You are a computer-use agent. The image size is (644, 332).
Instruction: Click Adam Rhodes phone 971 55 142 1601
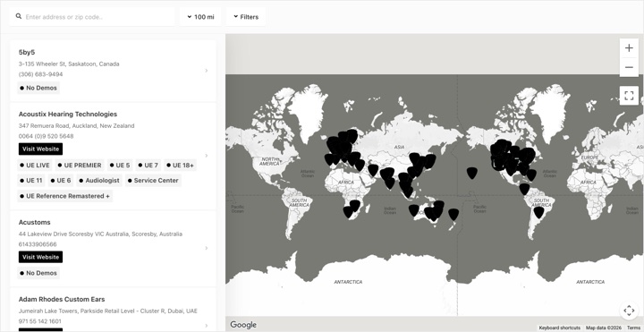pyautogui.click(x=40, y=321)
